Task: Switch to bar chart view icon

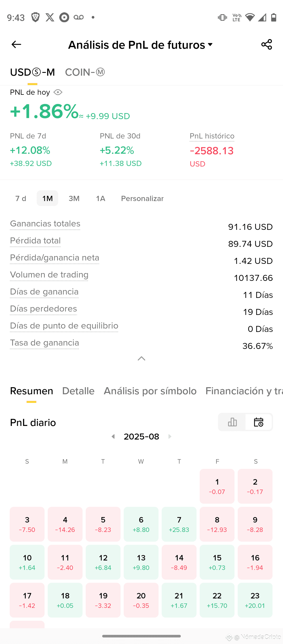Action: coord(232,422)
